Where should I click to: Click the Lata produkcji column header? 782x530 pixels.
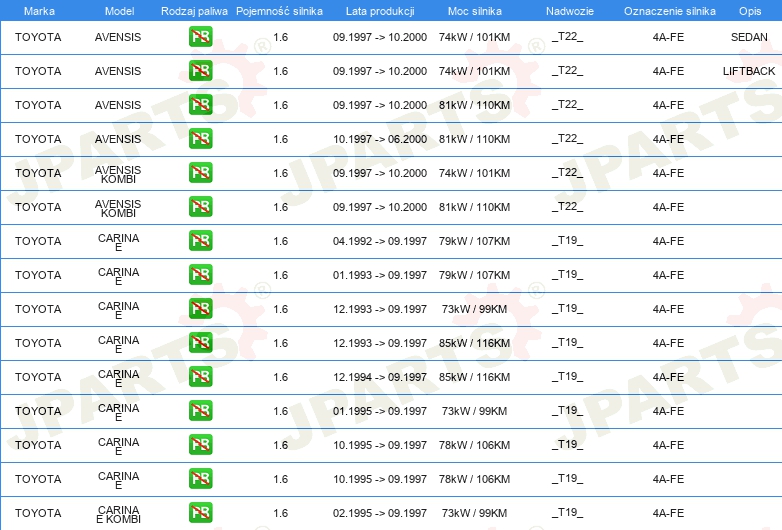pos(380,11)
